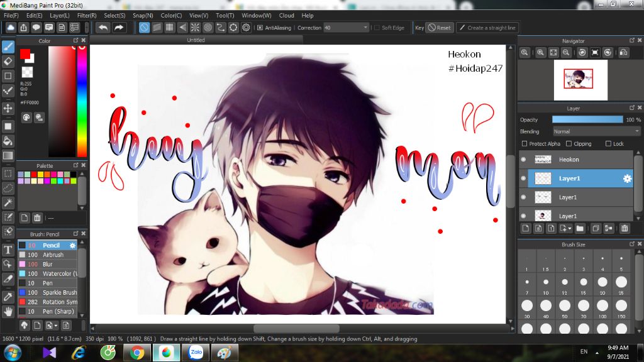Open the Layer menu
Viewport: 644px width, 362px height.
pyautogui.click(x=60, y=16)
